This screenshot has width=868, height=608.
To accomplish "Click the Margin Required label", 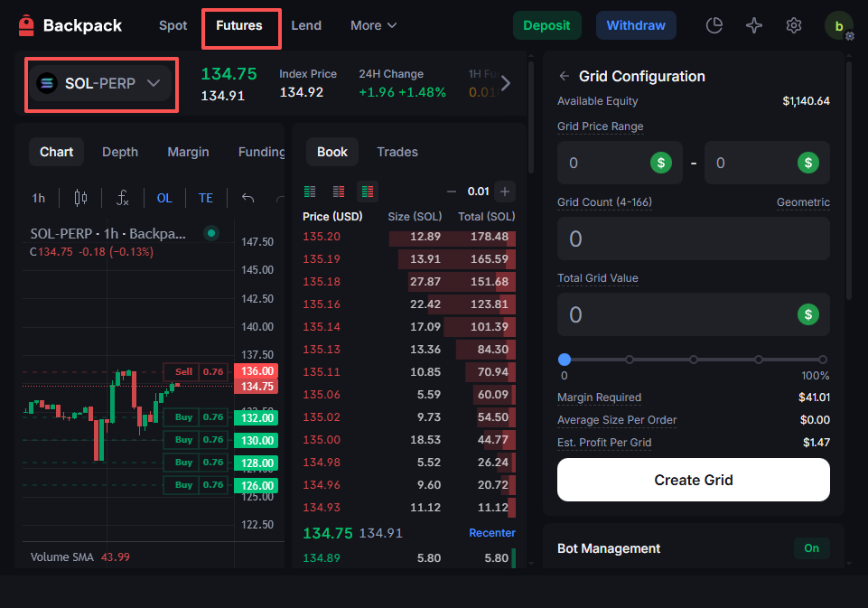I will click(599, 397).
